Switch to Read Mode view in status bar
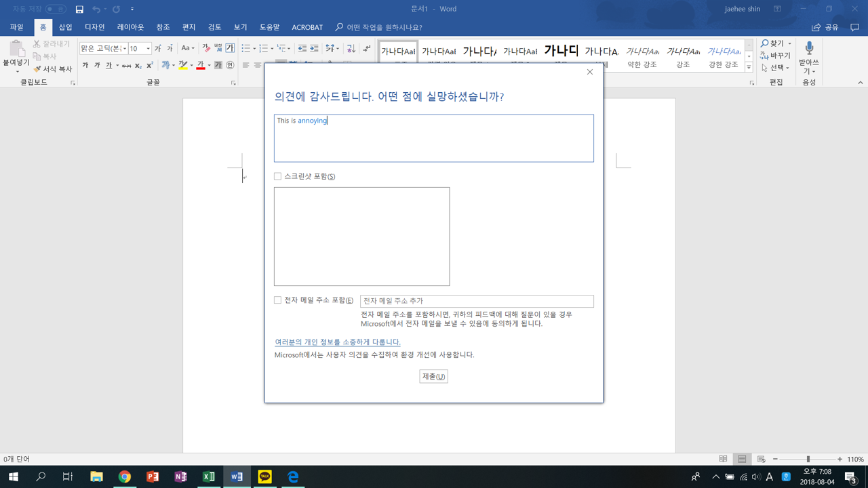This screenshot has width=868, height=488. click(x=723, y=460)
